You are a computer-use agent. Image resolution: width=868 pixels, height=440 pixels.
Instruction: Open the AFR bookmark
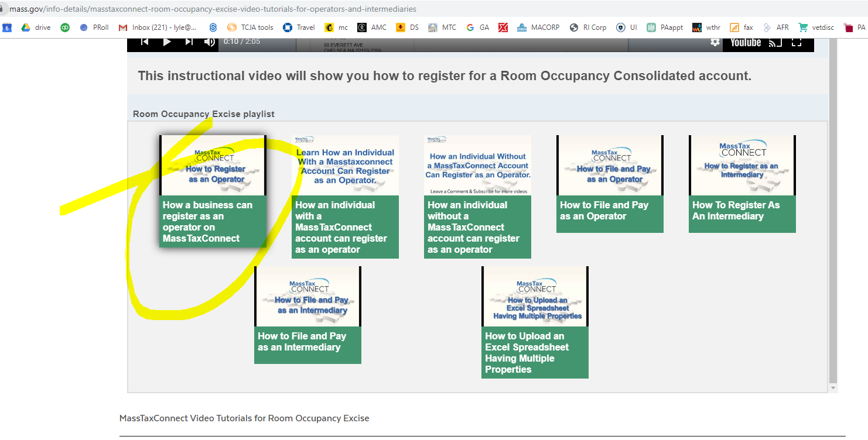coord(775,27)
